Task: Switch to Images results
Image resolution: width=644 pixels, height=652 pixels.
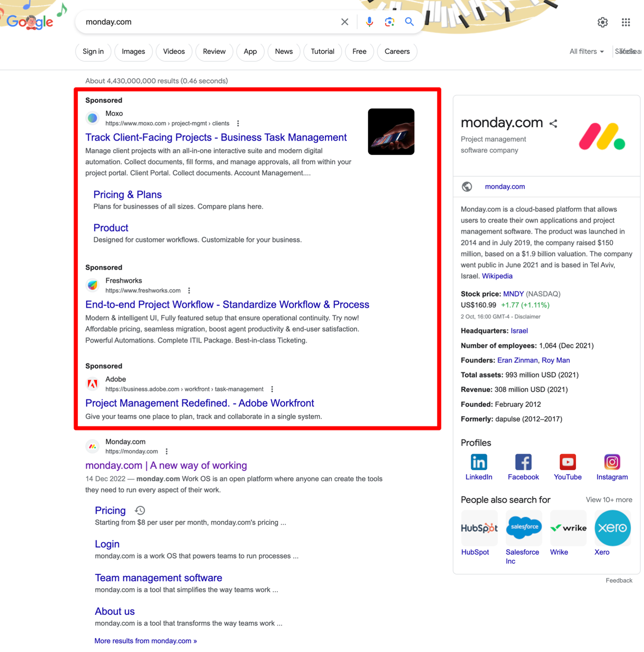Action: (134, 52)
